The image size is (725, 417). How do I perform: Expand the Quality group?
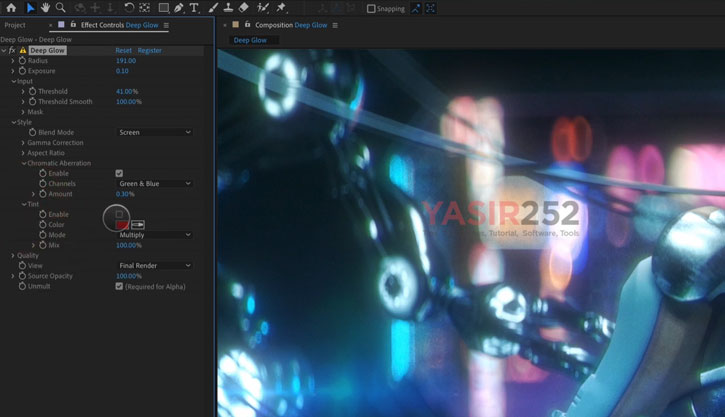tap(13, 255)
